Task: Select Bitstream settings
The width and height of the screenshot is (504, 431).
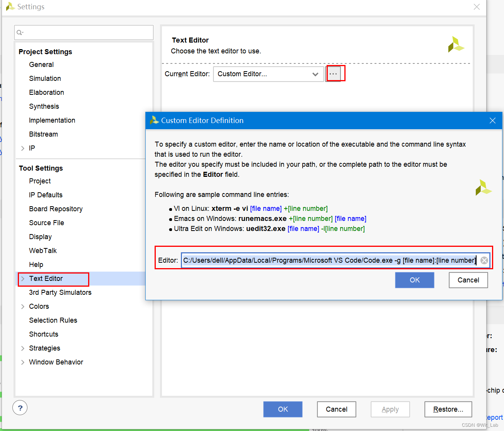Action: pyautogui.click(x=43, y=134)
